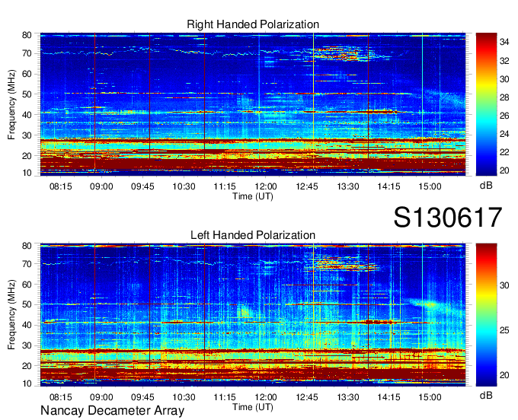Click the 'Time (UT)' label under the lower plot

pyautogui.click(x=253, y=407)
